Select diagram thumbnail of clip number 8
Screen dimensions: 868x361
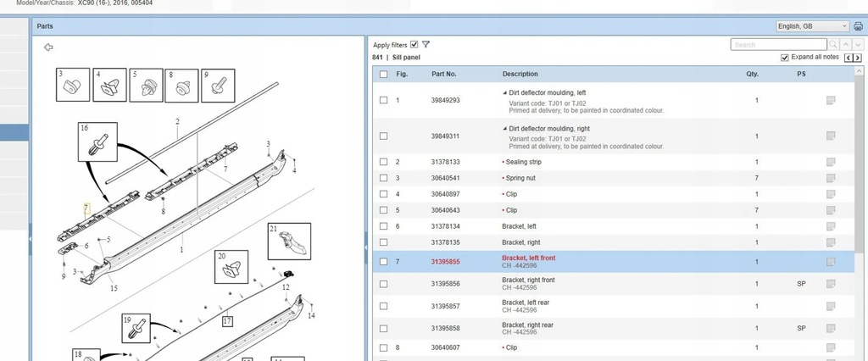181,86
